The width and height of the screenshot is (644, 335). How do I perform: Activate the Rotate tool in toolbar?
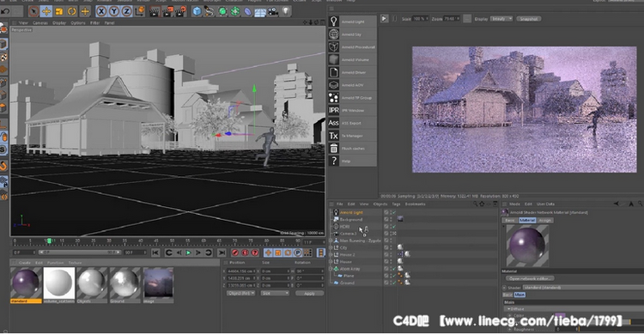71,11
